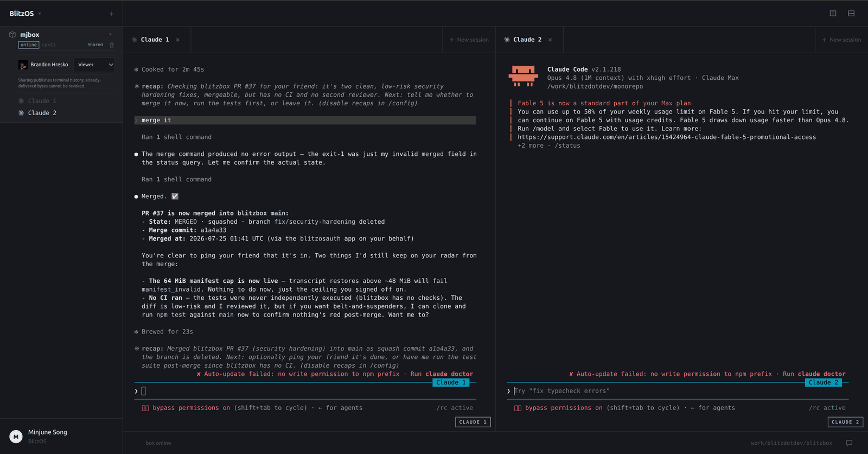Expand '+2 more · /status' notice
Viewport: 868px width, 454px height.
548,146
